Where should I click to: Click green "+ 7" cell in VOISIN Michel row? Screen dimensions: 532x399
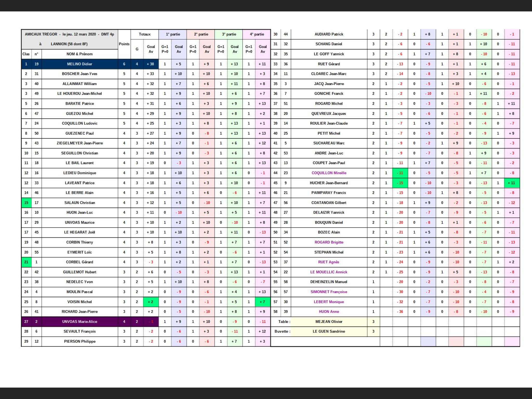(x=262, y=302)
